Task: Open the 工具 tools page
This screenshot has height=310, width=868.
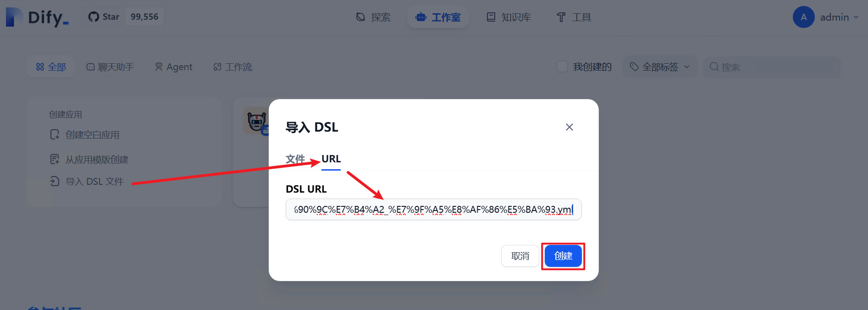Action: [x=574, y=17]
